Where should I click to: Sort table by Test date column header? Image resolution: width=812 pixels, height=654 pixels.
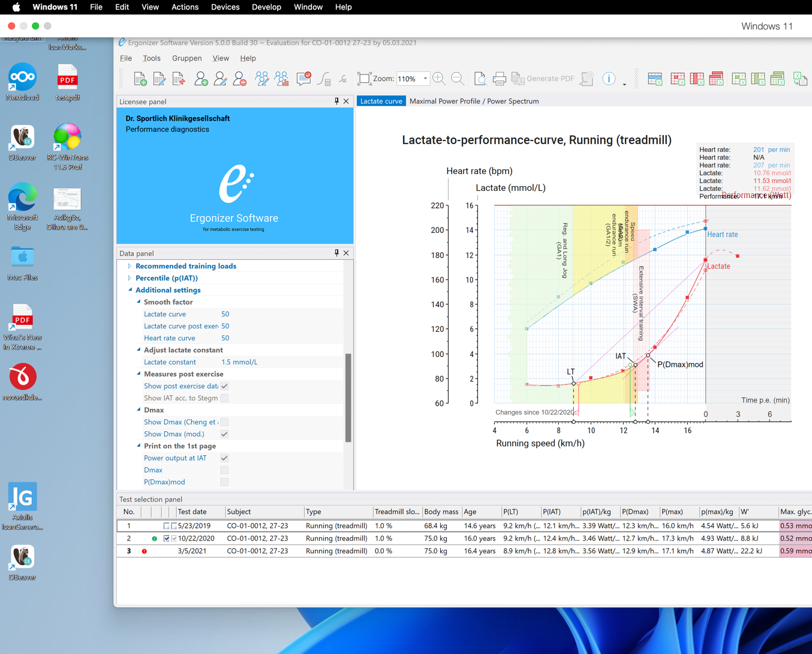[x=200, y=512]
